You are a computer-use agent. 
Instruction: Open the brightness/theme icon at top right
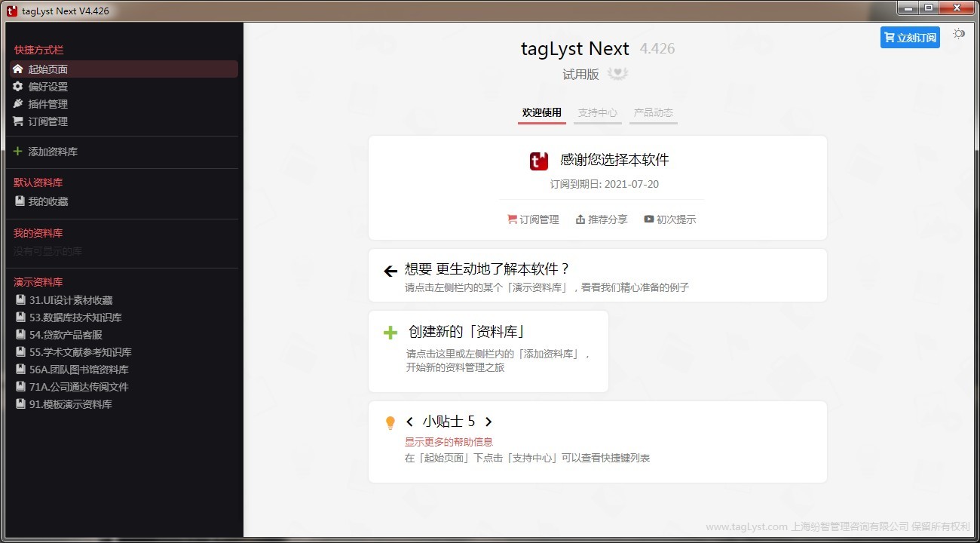pyautogui.click(x=958, y=34)
